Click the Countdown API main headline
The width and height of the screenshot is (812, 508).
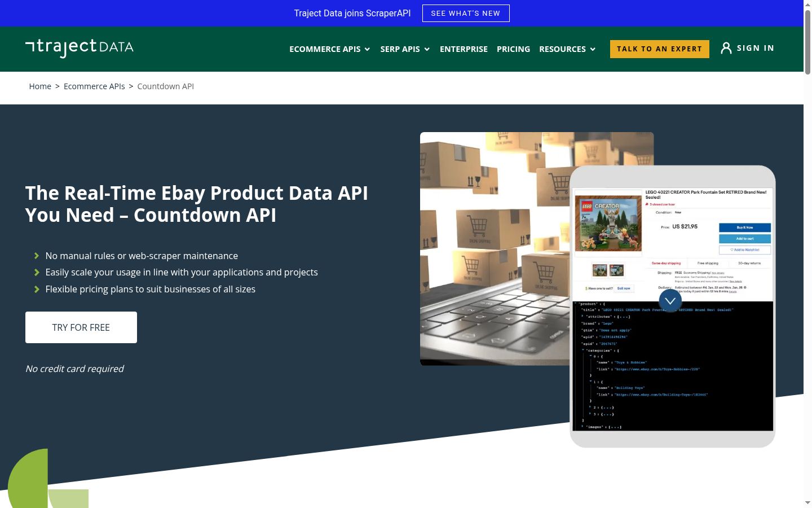click(197, 204)
